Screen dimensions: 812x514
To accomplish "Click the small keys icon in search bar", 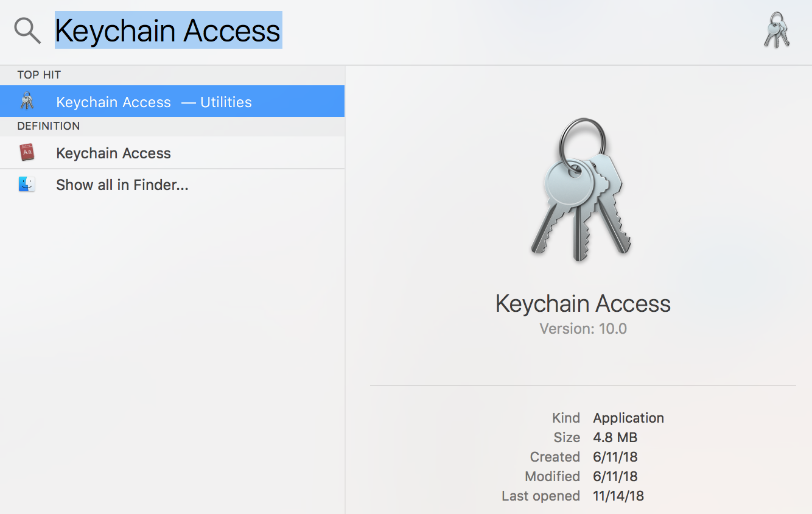I will pyautogui.click(x=777, y=30).
